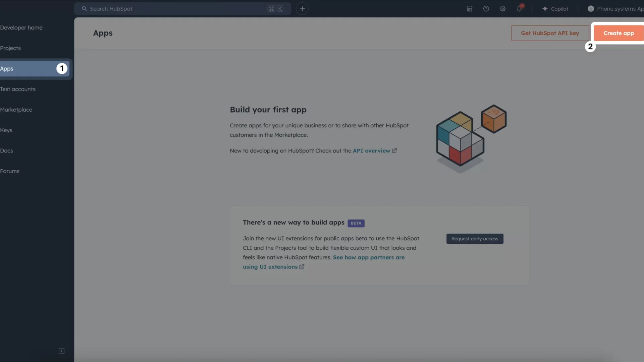Open the Keys sidebar section

point(6,130)
